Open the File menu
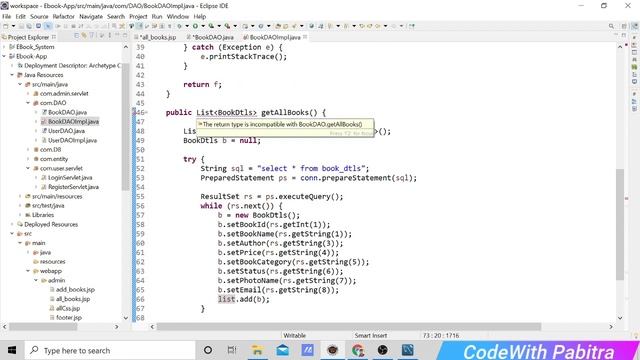640x360 pixels. coord(7,16)
